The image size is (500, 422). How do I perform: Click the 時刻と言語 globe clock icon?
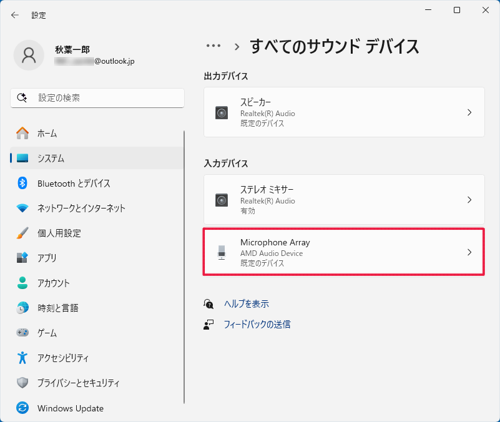22,308
